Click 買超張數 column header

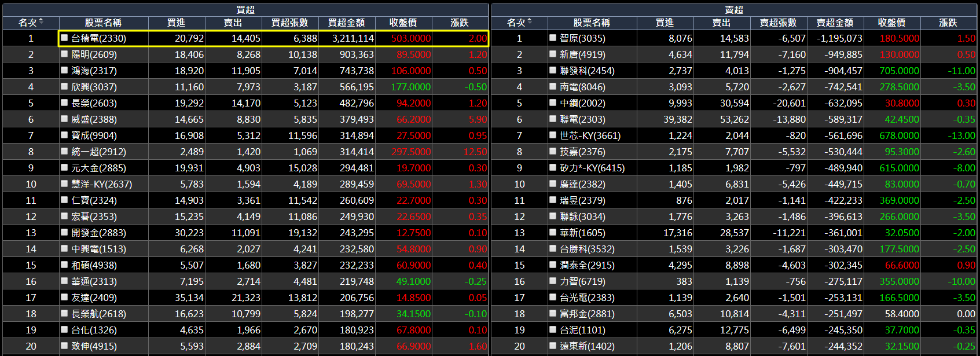289,23
